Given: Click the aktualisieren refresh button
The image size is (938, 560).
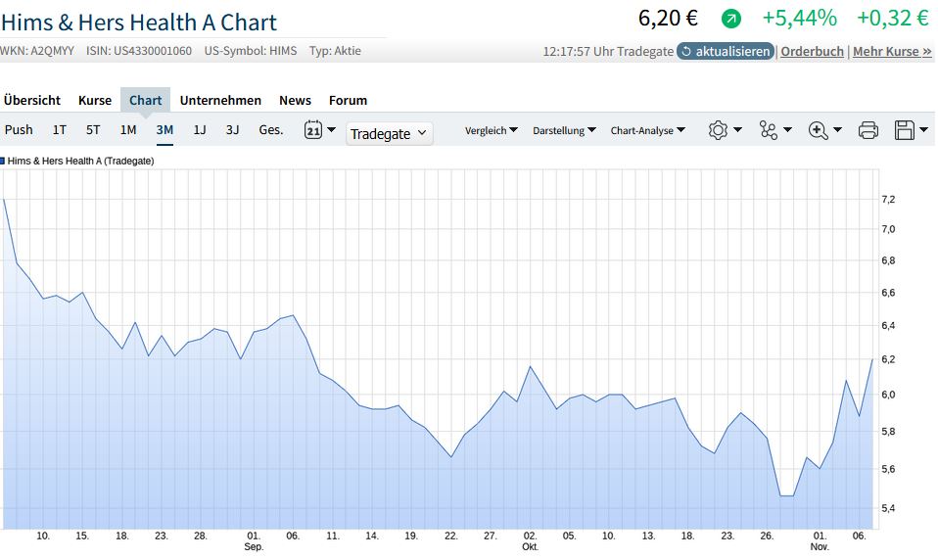Looking at the screenshot, I should pyautogui.click(x=726, y=52).
